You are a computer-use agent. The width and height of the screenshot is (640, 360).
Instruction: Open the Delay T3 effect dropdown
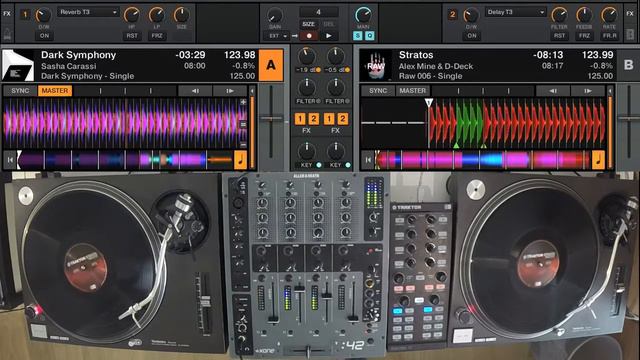pos(515,12)
